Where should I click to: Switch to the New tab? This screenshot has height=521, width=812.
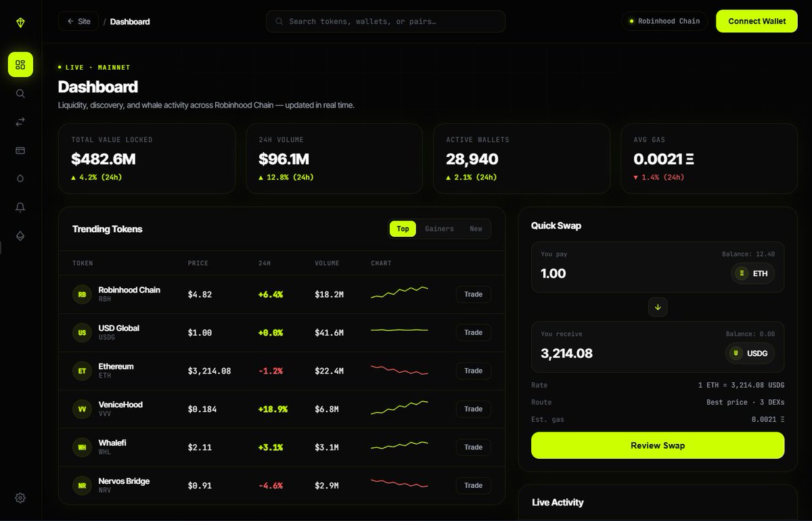(476, 229)
